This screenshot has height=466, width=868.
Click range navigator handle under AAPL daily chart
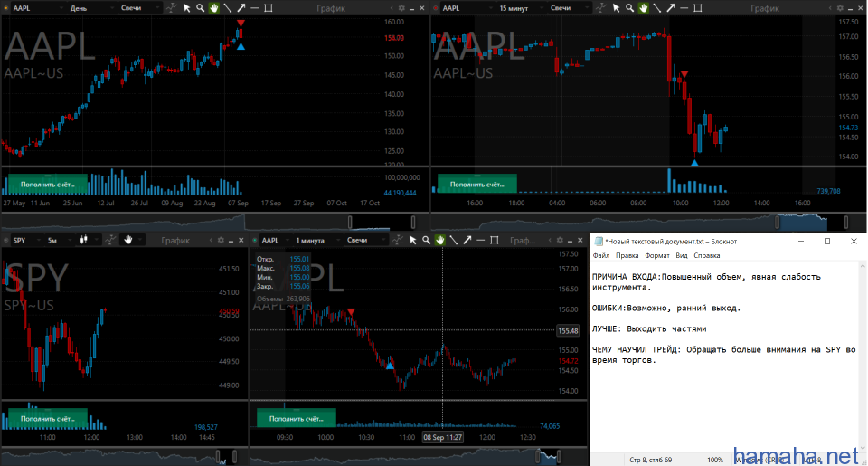point(350,223)
